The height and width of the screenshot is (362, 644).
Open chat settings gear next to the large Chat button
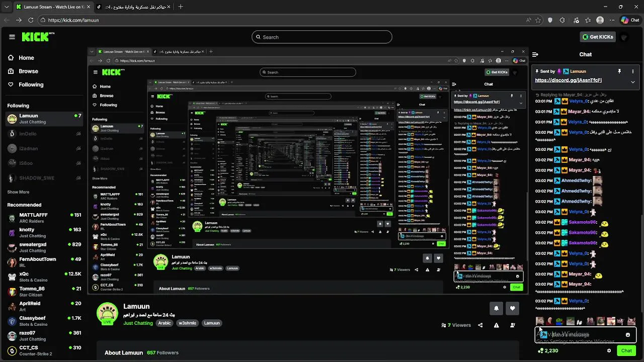[609, 350]
